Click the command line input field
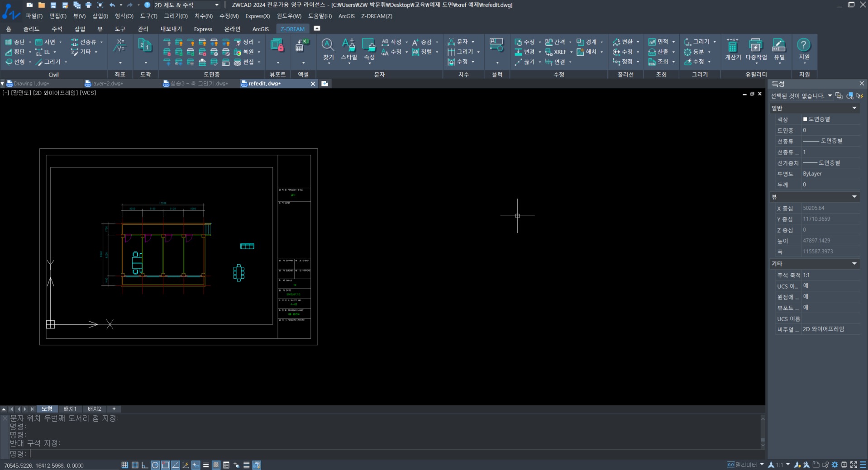This screenshot has width=868, height=470. pyautogui.click(x=396, y=454)
